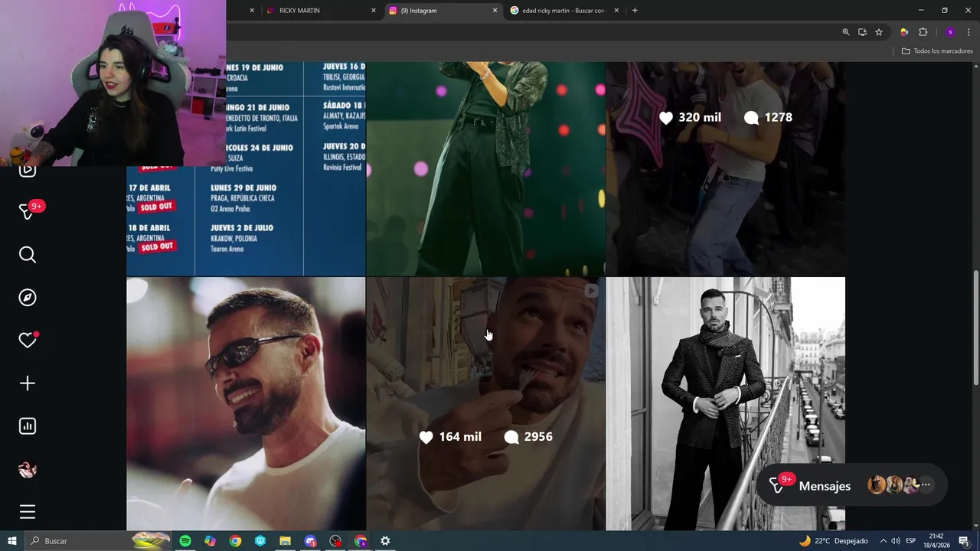Viewport: 980px width, 551px height.
Task: Open the Explore compass icon
Action: (28, 298)
